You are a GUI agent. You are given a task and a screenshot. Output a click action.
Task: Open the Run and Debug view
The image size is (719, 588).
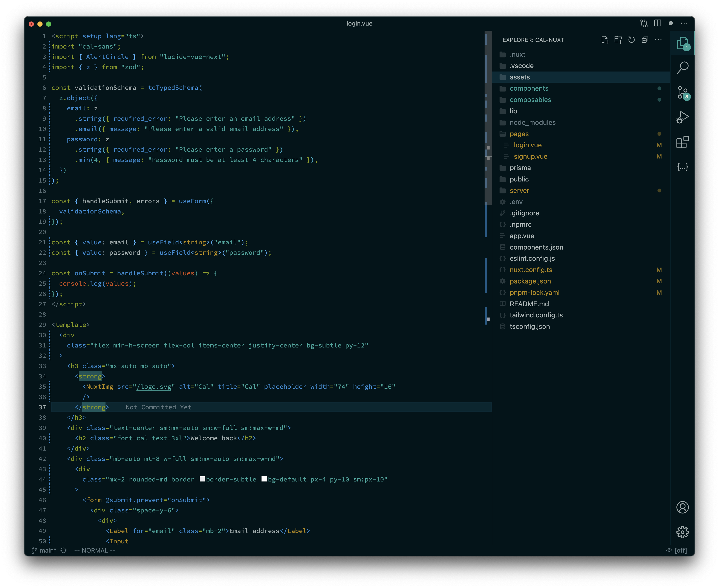[682, 117]
